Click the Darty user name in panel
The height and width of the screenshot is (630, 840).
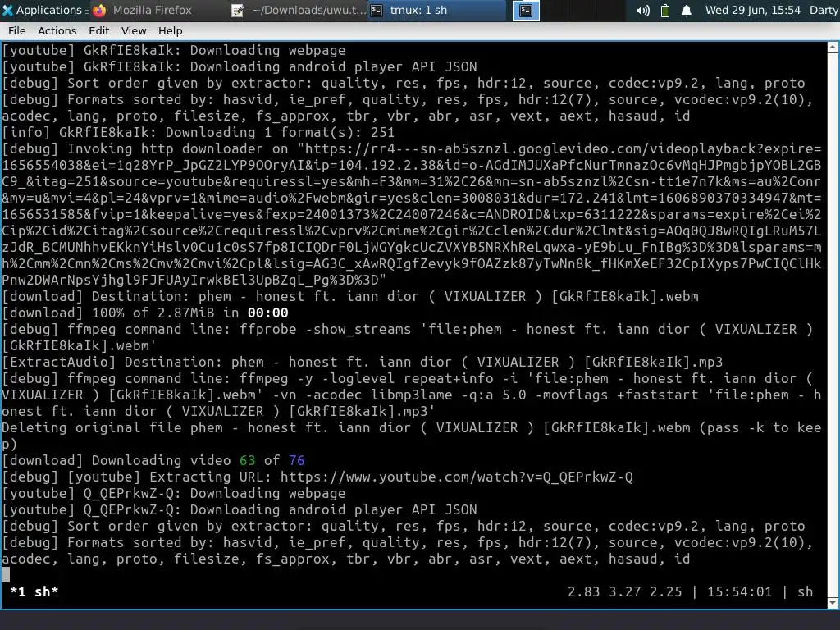click(824, 10)
